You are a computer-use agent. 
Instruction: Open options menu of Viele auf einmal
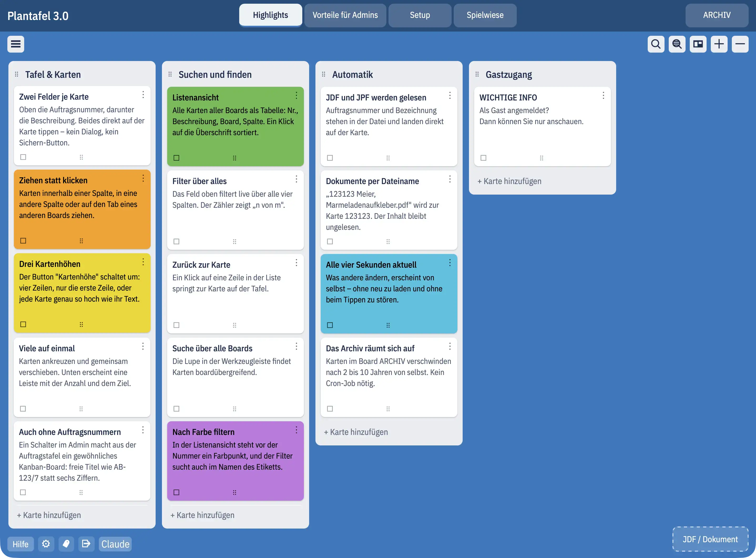click(x=143, y=346)
